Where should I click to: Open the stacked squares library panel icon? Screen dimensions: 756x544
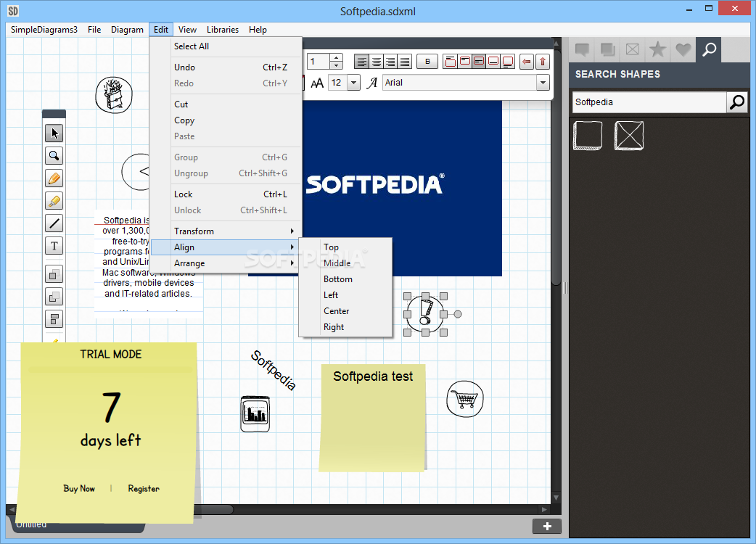point(607,49)
